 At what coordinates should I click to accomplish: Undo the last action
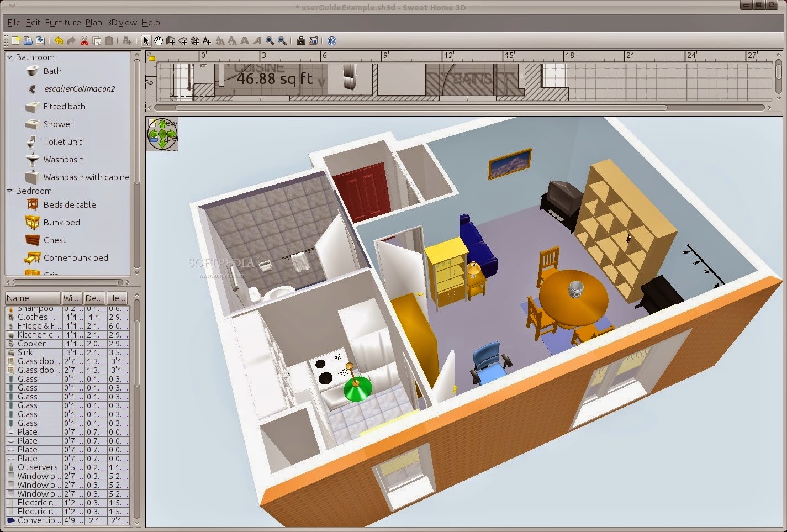59,41
